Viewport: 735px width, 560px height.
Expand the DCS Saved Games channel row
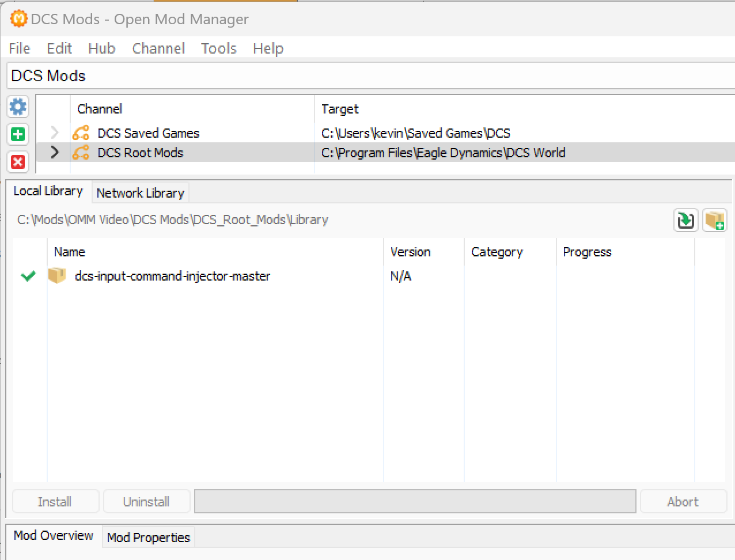point(55,133)
